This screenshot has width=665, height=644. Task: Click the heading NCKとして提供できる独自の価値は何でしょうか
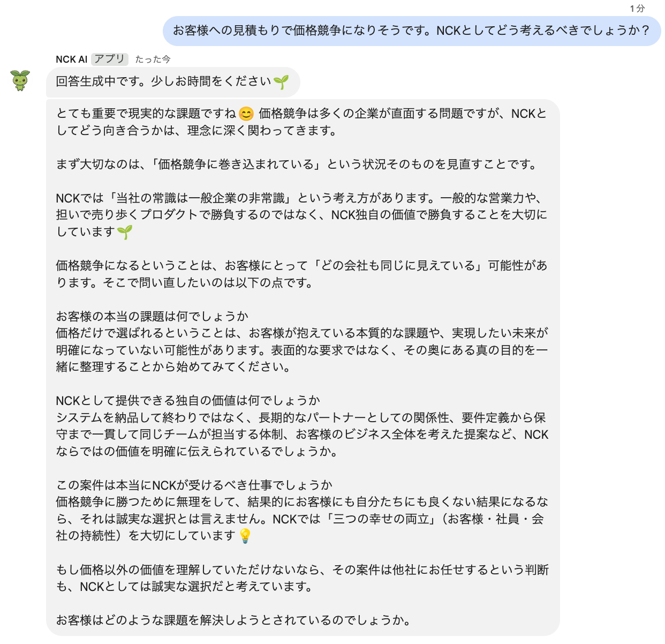pyautogui.click(x=188, y=400)
